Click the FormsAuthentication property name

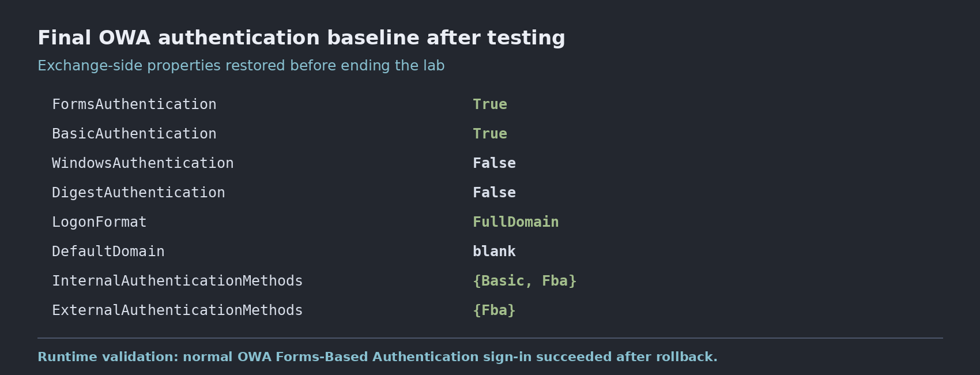tap(134, 104)
